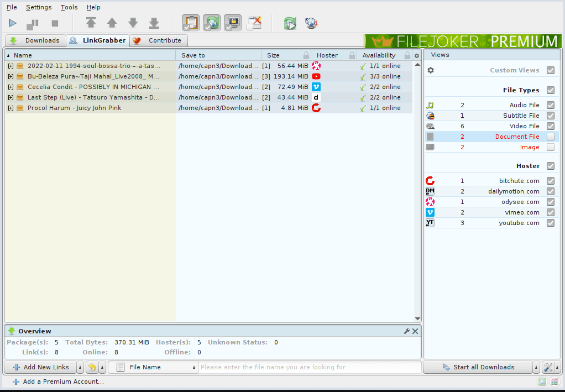Click the wrench icon beside Start all Downloads
The image size is (565, 392).
(547, 367)
